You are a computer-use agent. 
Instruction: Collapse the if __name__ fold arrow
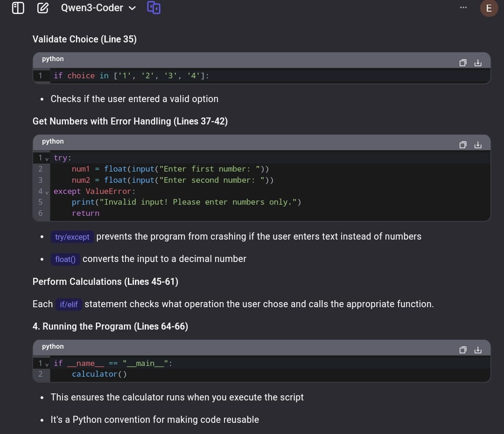tap(47, 364)
